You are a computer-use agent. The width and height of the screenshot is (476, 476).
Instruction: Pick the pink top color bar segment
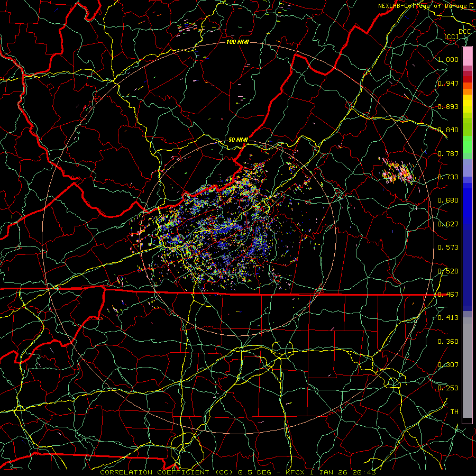pos(467,57)
